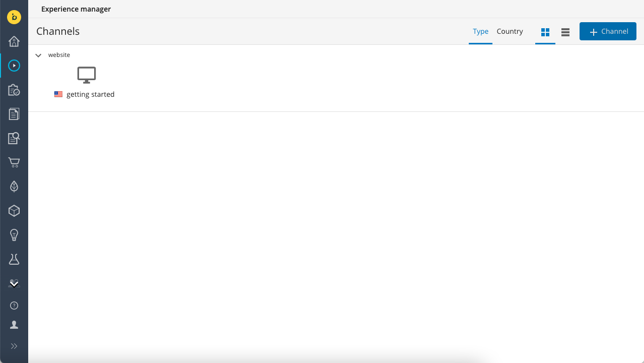Open the leaf icon in sidebar

point(14,187)
